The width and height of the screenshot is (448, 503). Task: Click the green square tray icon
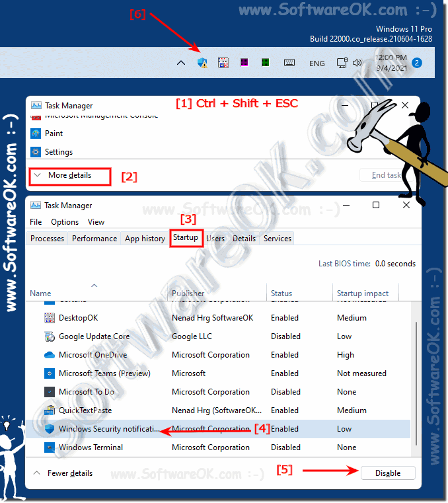pyautogui.click(x=265, y=62)
